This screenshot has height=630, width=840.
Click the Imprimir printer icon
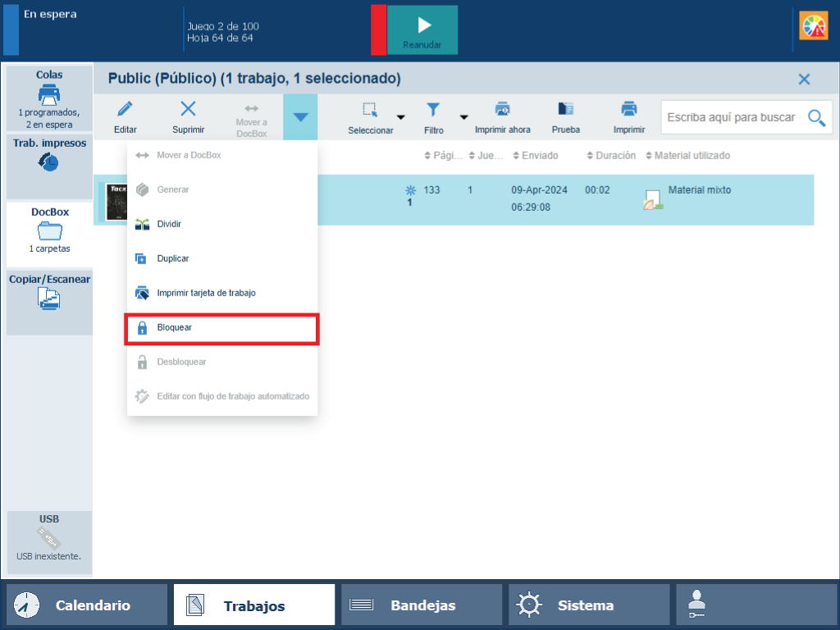coord(628,109)
